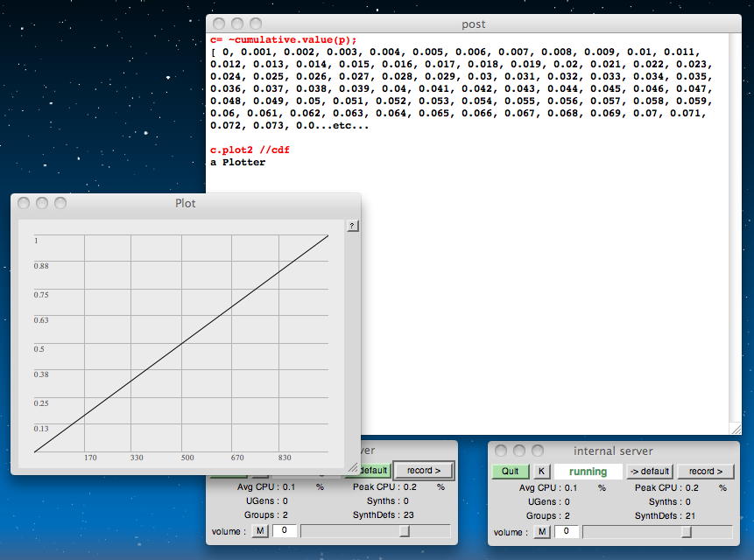The height and width of the screenshot is (560, 754).
Task: Mute the left server panel using M button
Action: pyautogui.click(x=260, y=531)
